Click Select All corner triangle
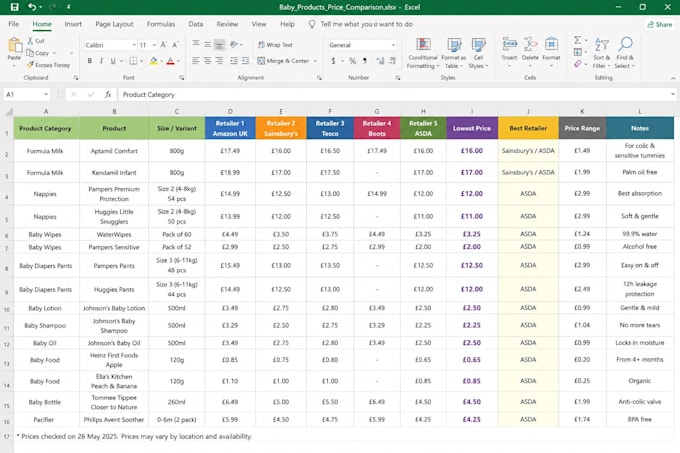 [x=8, y=112]
